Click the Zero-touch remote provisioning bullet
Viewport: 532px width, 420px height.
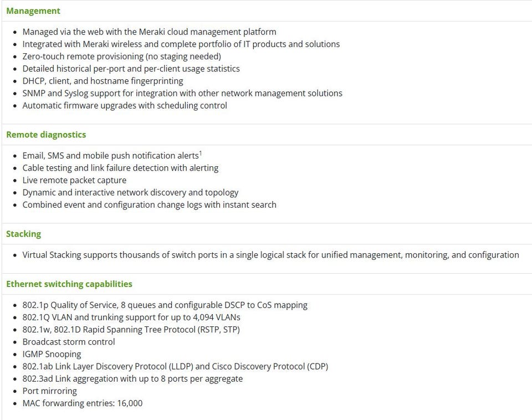pyautogui.click(x=121, y=56)
